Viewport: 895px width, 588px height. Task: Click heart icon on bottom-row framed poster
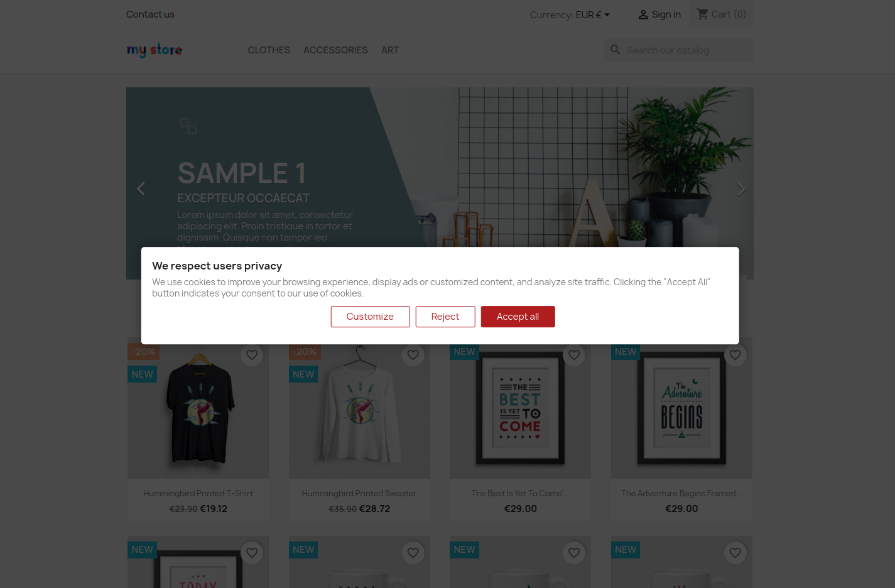pyautogui.click(x=252, y=553)
